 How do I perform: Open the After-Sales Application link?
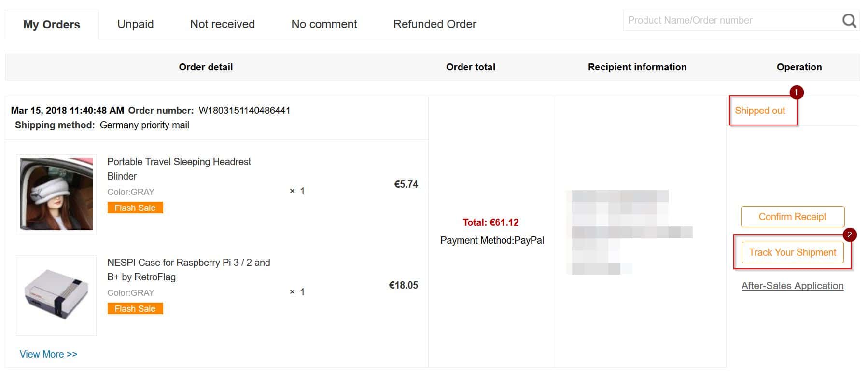792,286
